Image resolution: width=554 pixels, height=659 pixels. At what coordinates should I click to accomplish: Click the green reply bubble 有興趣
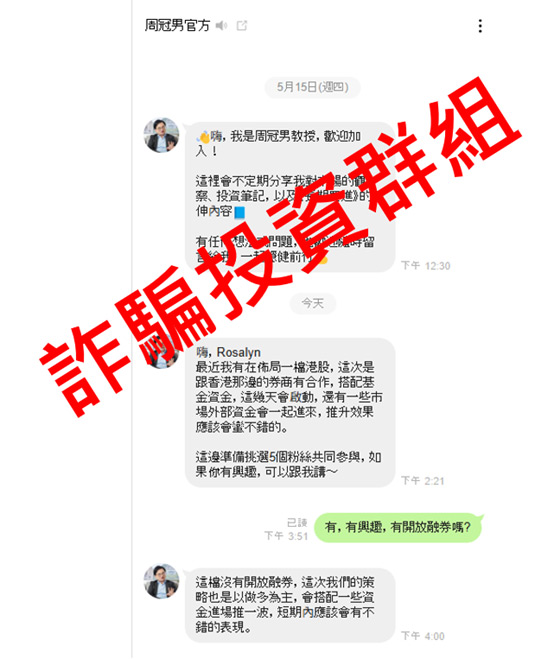398,527
